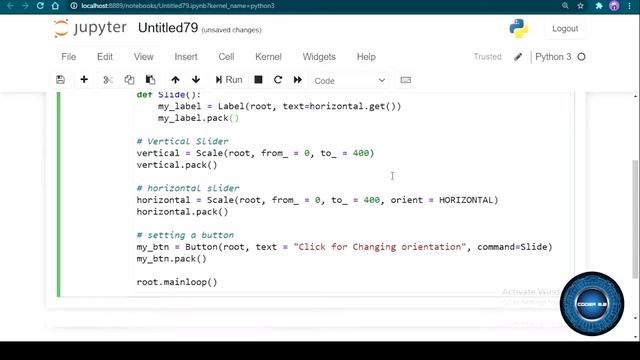
Task: Open the Widgets menu
Action: (x=319, y=57)
